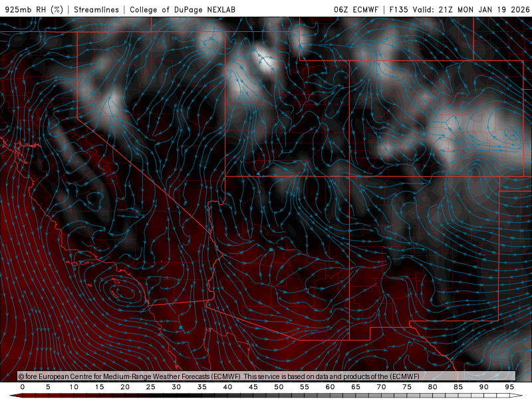Screen dimensions: 532x399
Task: Click 'College of DuPage NEXLAB' text
Action: 182,9
